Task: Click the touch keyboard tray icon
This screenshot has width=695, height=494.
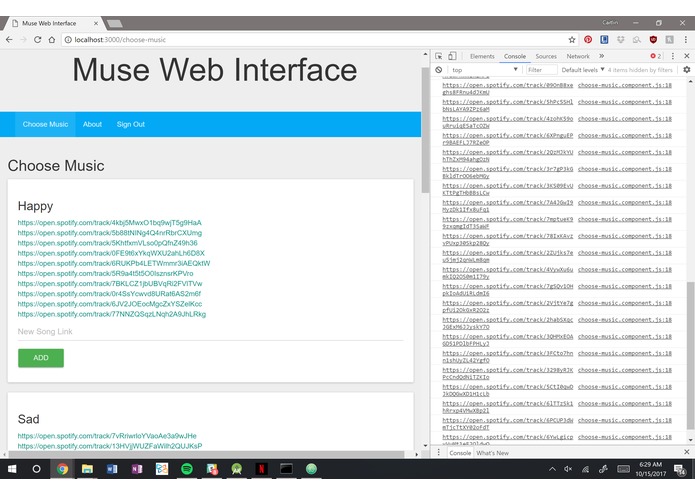Action: [x=623, y=469]
